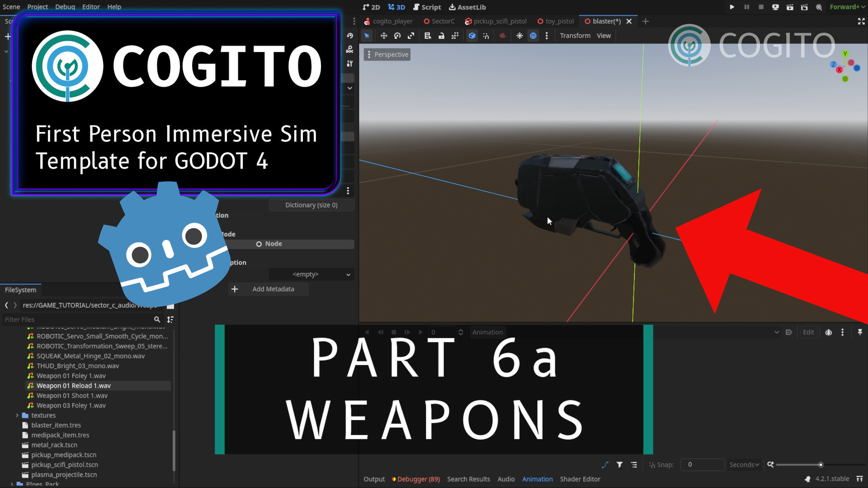This screenshot has width=868, height=488.
Task: Click the animation track filter icon
Action: click(620, 465)
